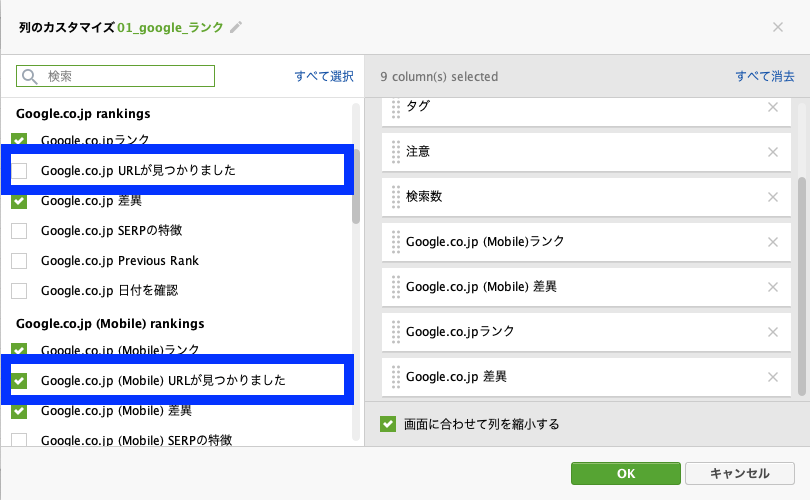Viewport: 810px width, 500px height.
Task: Grab drag handle of selected Google.co.jp 差異
Action: coord(396,377)
